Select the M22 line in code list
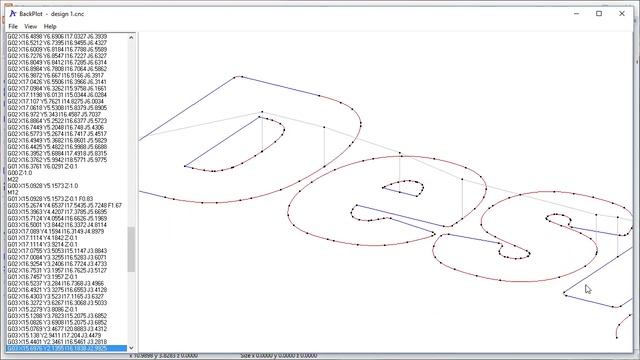The width and height of the screenshot is (640, 360). [13, 179]
